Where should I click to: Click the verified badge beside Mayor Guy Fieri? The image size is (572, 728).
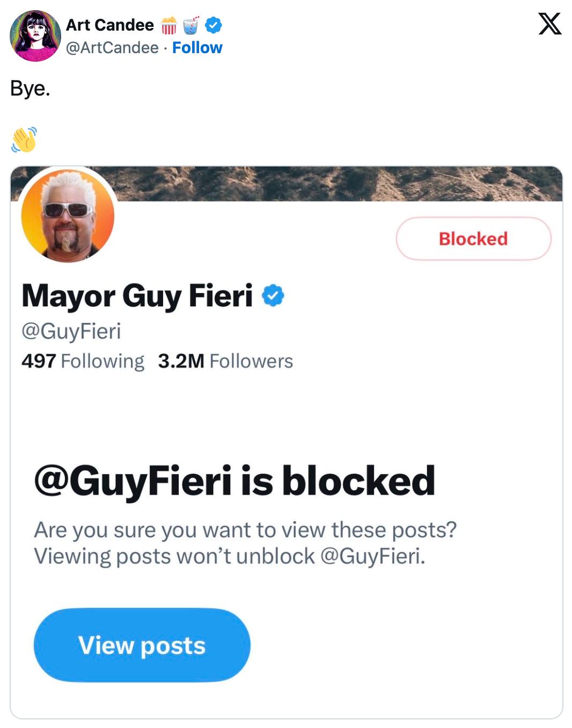[x=273, y=295]
